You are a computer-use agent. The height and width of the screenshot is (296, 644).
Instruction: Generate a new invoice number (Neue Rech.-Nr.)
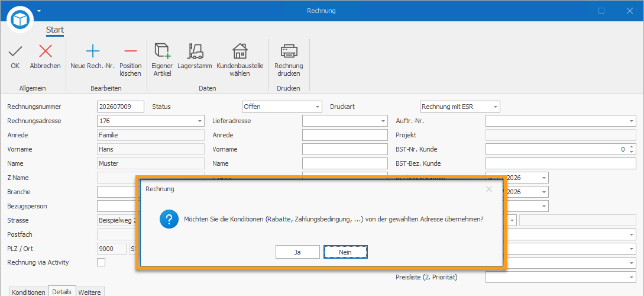tap(92, 57)
